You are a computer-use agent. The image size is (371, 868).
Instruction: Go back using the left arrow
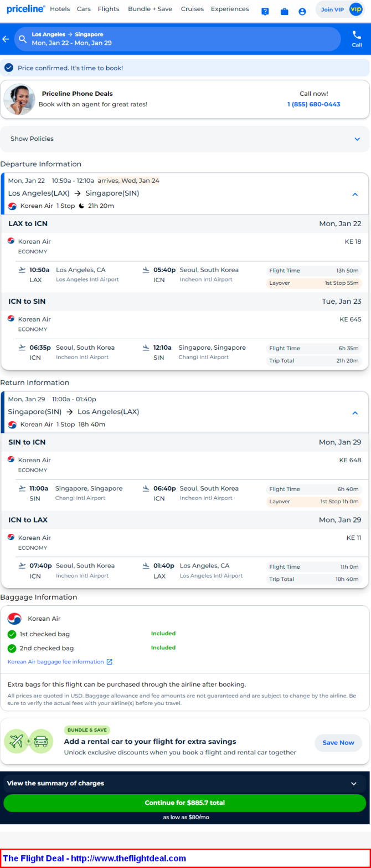[6, 39]
